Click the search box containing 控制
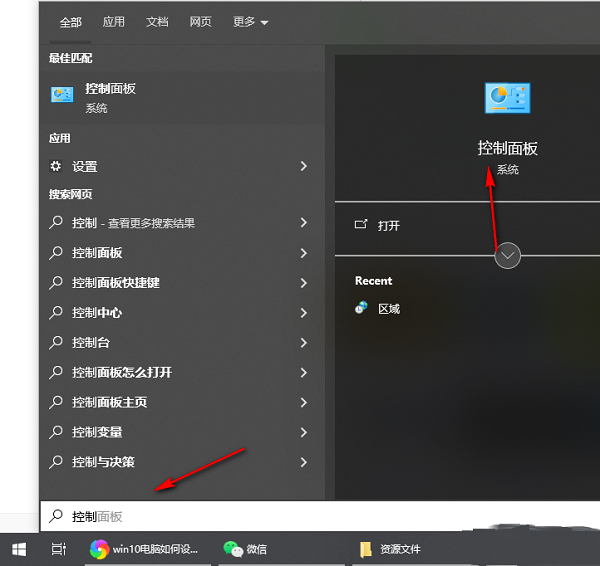 (x=320, y=516)
